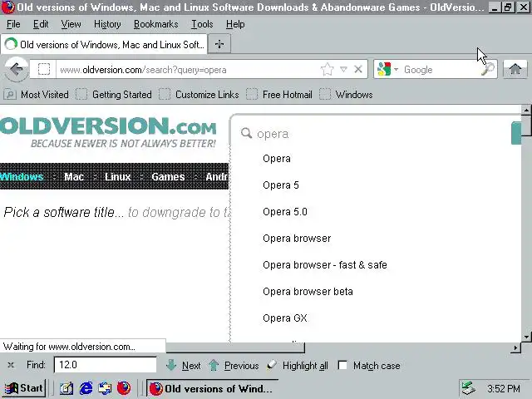This screenshot has width=532, height=399.
Task: Open the Free Hotmail bookmark
Action: coord(279,94)
